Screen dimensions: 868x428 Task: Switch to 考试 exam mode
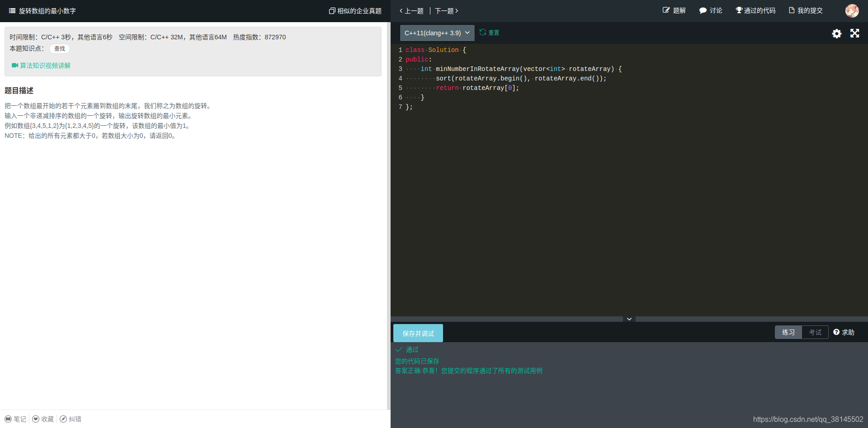pos(815,332)
